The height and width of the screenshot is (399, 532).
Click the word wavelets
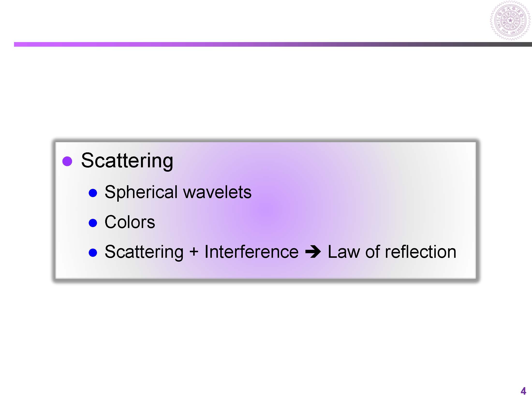[x=217, y=192]
